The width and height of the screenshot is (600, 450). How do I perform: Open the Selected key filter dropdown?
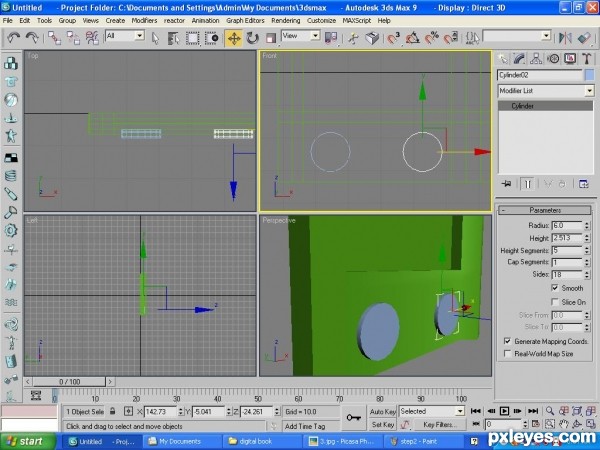coord(460,411)
